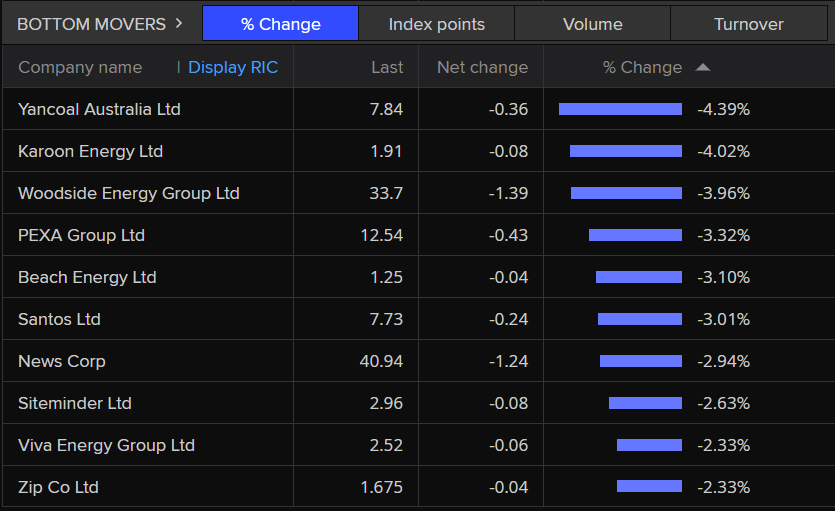Screen dimensions: 835x511
Task: Click Viva Energy last price 2.52
Action: click(x=387, y=446)
